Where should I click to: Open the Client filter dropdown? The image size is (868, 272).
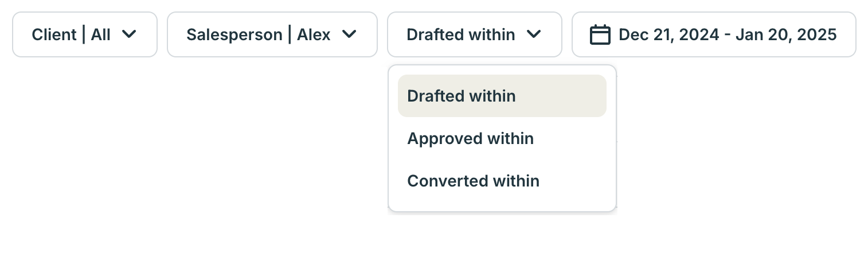tap(85, 34)
